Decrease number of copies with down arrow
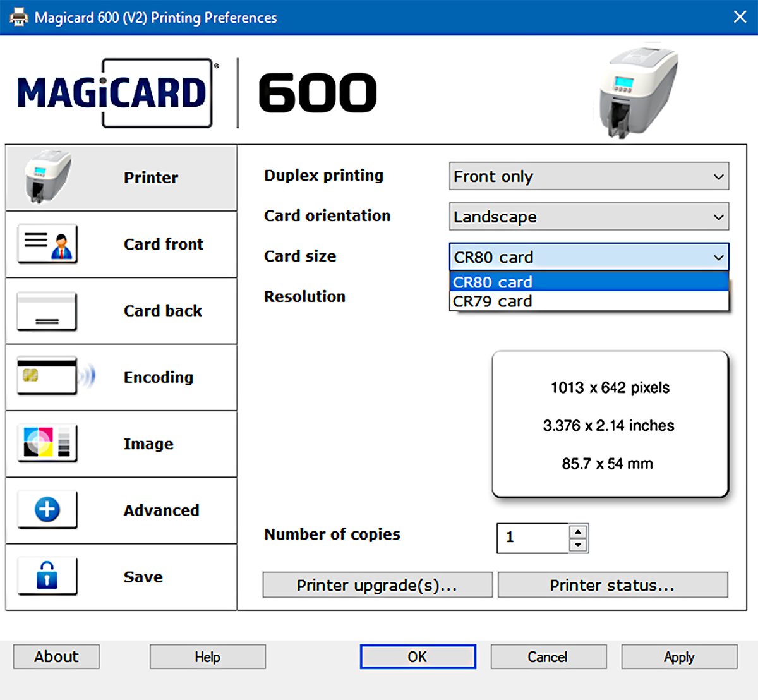Screen dimensions: 758x700 coord(578,545)
